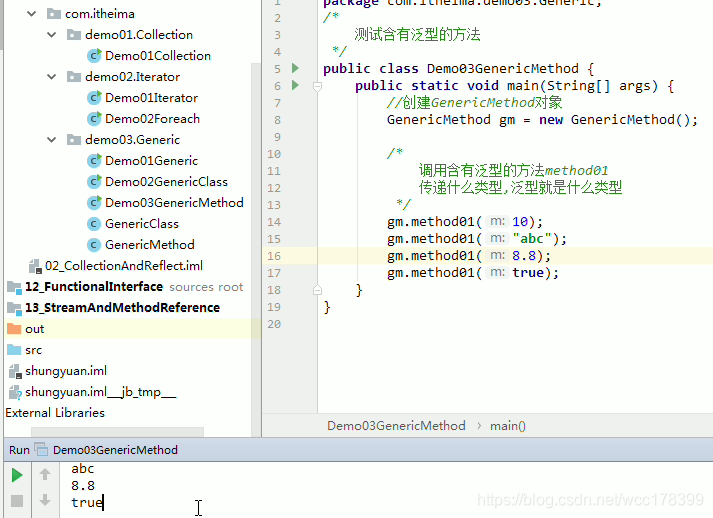Click "true" in console output
The height and width of the screenshot is (518, 713).
coord(87,502)
